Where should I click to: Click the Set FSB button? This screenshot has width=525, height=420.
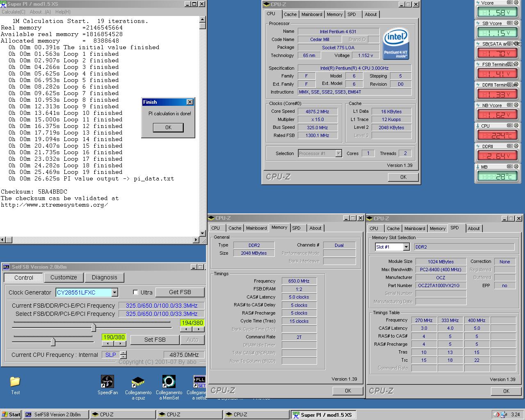point(155,340)
